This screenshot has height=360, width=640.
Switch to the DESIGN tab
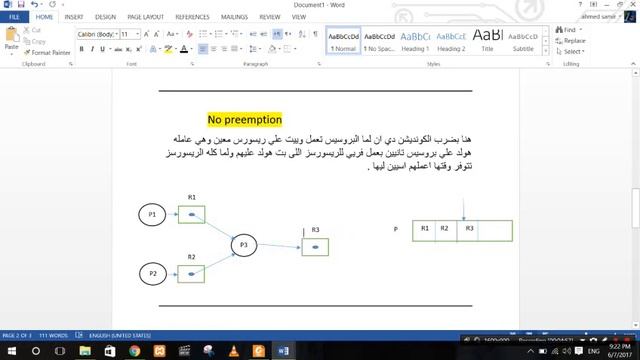pos(105,17)
